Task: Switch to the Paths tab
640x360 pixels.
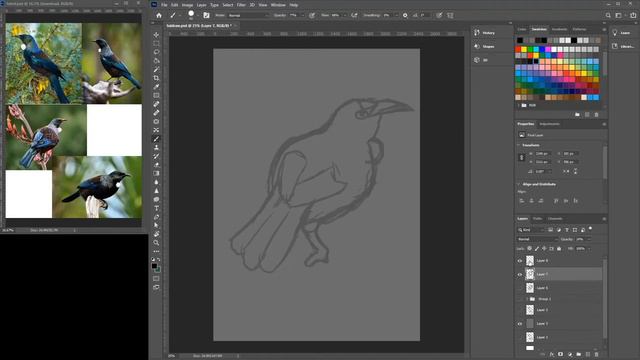Action: click(x=537, y=219)
